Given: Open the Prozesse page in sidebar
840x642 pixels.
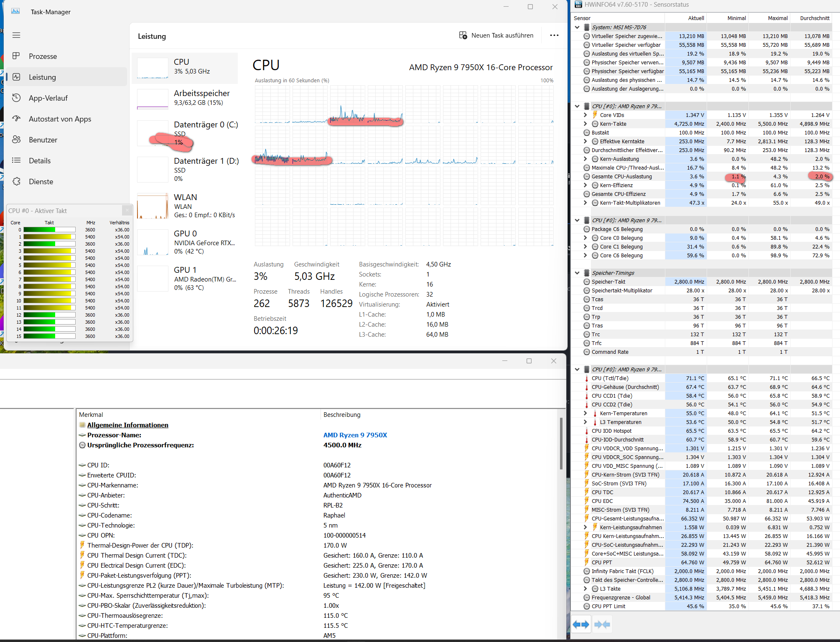Looking at the screenshot, I should coord(43,56).
